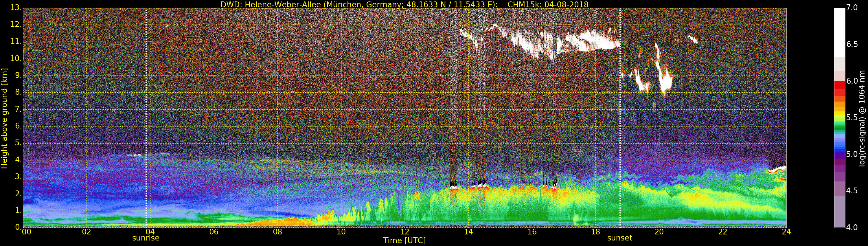The image size is (868, 246).
Task: Click the '3.' height axis tick label
Action: coord(18,177)
